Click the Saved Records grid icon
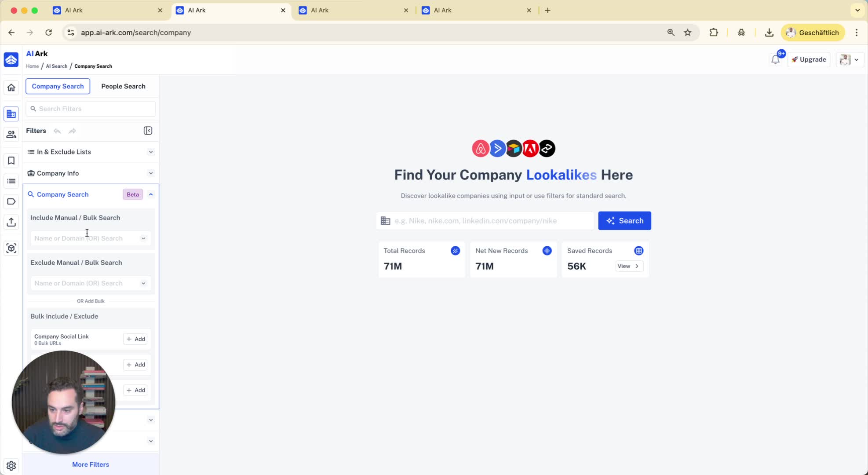Image resolution: width=868 pixels, height=475 pixels. [638, 251]
